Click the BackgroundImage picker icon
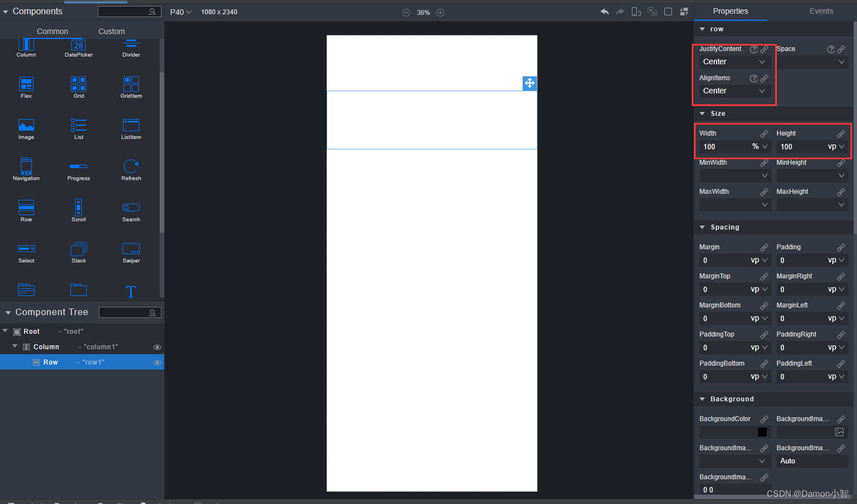 (x=839, y=432)
